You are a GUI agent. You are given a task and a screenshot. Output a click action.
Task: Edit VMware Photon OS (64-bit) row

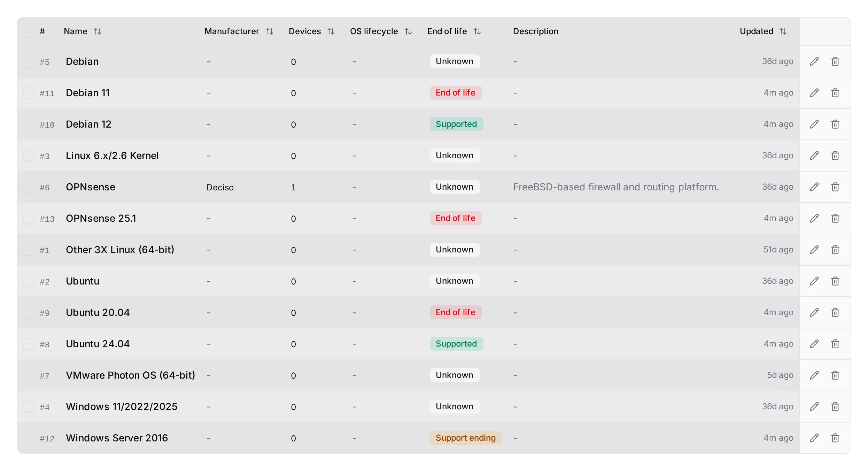click(814, 375)
